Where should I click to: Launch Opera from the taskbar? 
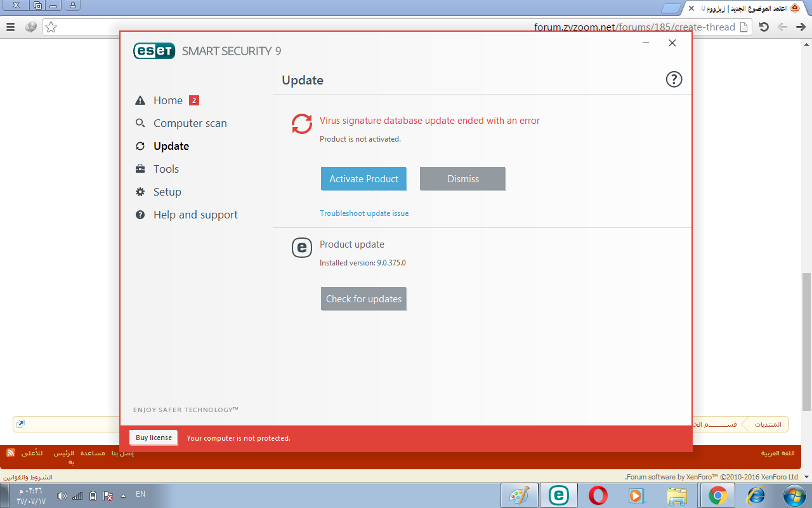click(x=598, y=495)
